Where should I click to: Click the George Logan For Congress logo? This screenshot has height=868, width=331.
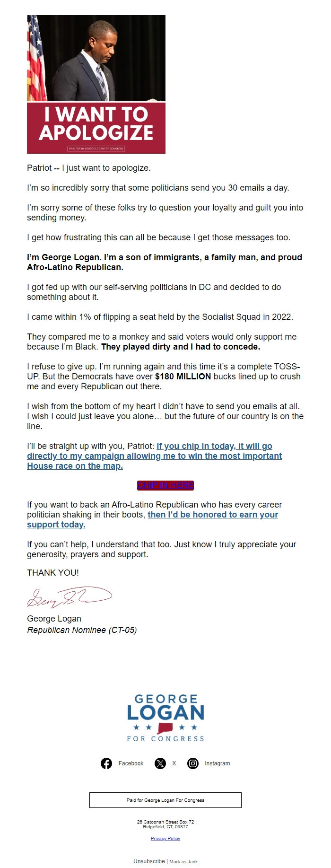pos(165,717)
